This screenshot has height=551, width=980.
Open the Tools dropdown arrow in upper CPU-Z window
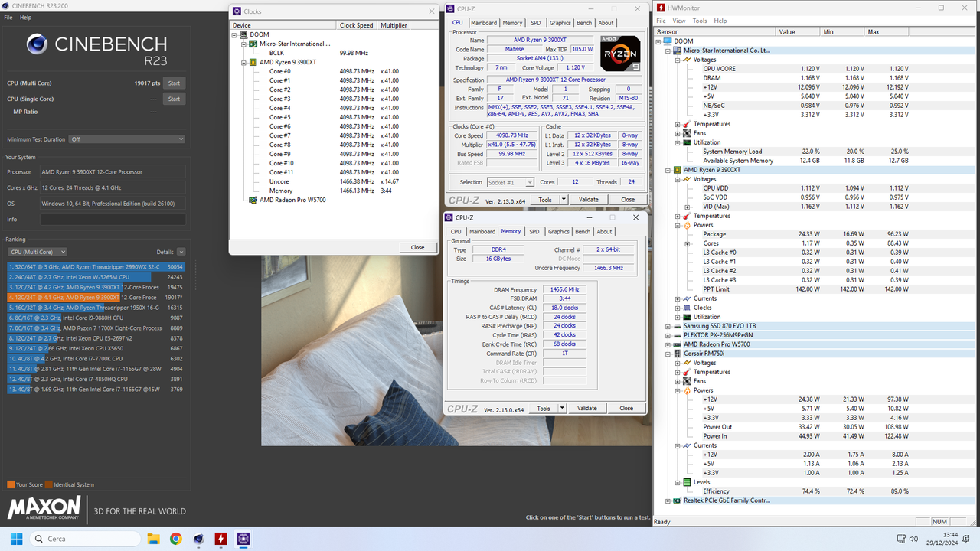(564, 200)
